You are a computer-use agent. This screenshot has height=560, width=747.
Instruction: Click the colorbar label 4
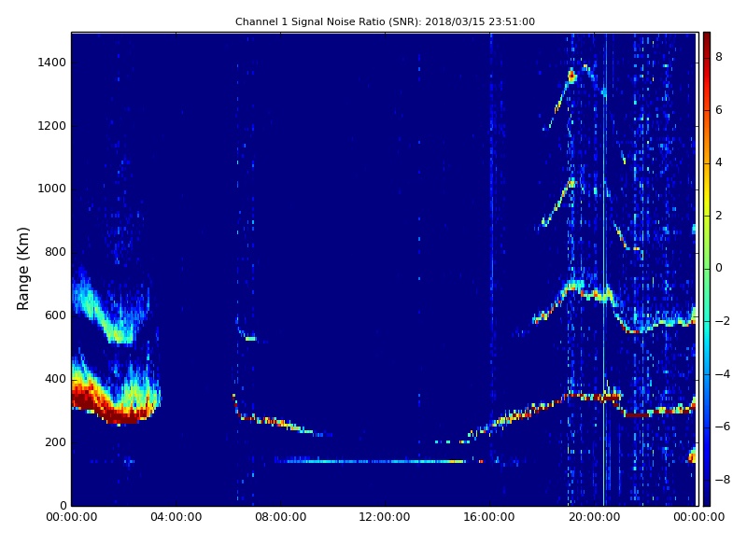[x=719, y=162]
